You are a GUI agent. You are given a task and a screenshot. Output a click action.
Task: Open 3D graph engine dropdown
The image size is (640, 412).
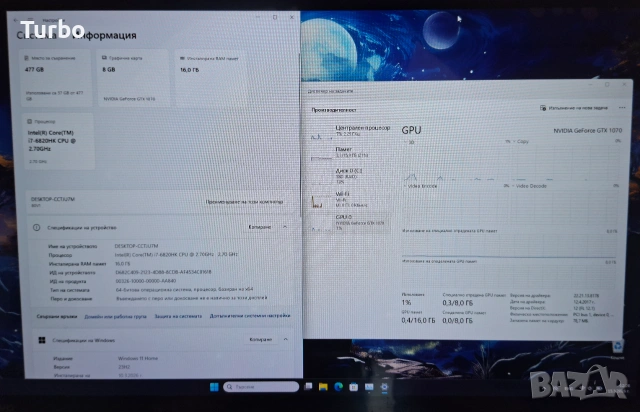(409, 142)
